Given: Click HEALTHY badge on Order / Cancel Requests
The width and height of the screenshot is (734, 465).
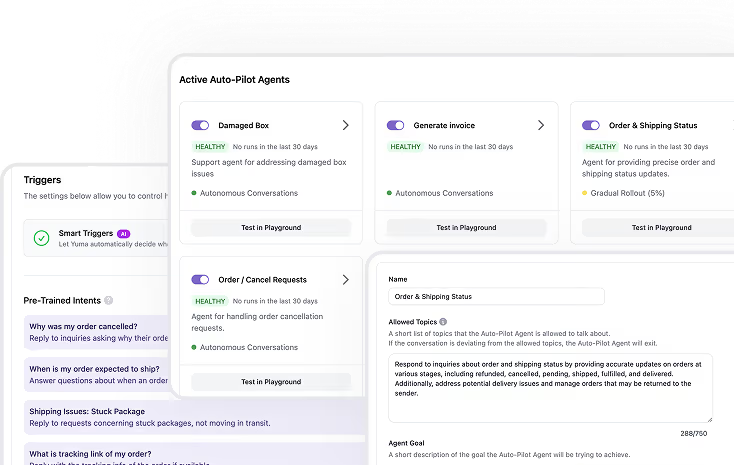Looking at the screenshot, I should pyautogui.click(x=210, y=301).
